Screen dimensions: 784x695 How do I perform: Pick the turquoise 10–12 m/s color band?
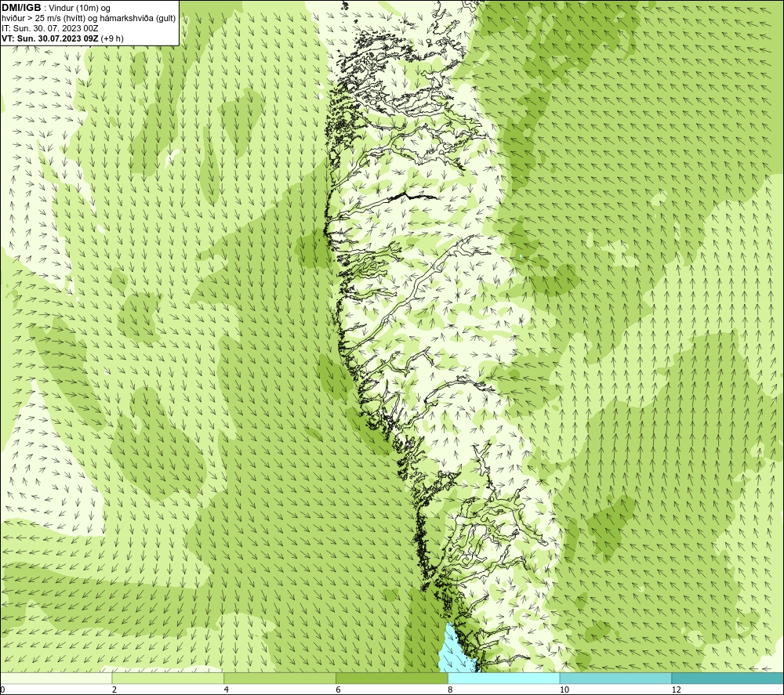(616, 678)
